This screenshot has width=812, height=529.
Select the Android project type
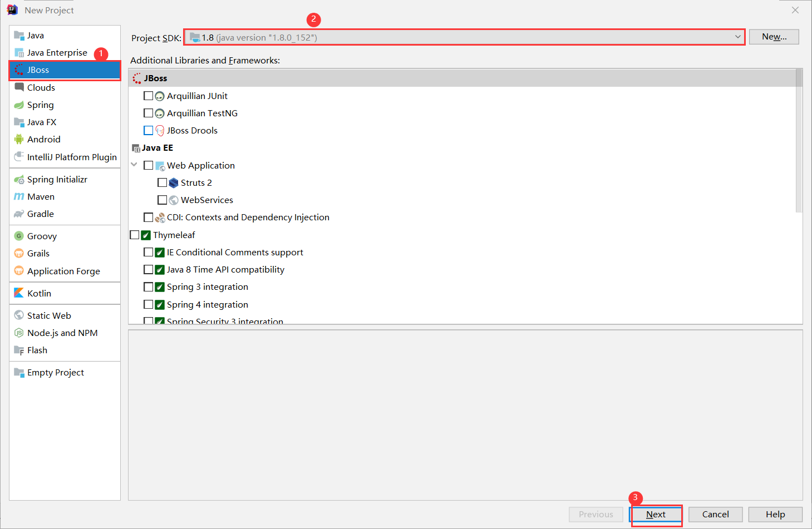point(65,140)
